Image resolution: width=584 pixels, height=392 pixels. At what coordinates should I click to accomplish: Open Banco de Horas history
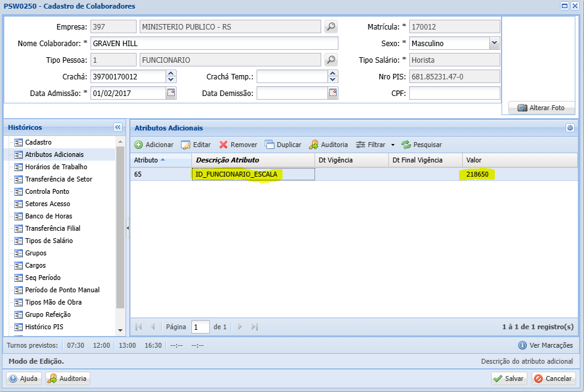[49, 216]
